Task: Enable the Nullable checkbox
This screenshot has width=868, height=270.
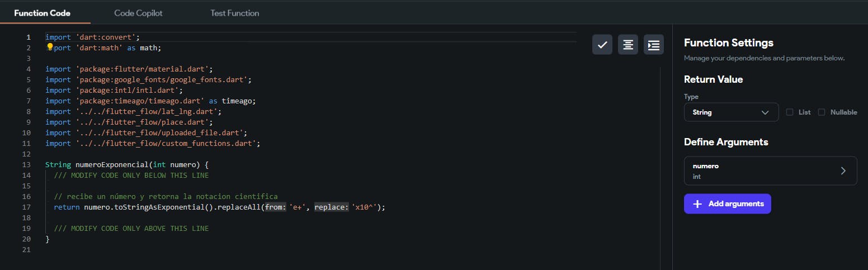Action: coord(822,112)
